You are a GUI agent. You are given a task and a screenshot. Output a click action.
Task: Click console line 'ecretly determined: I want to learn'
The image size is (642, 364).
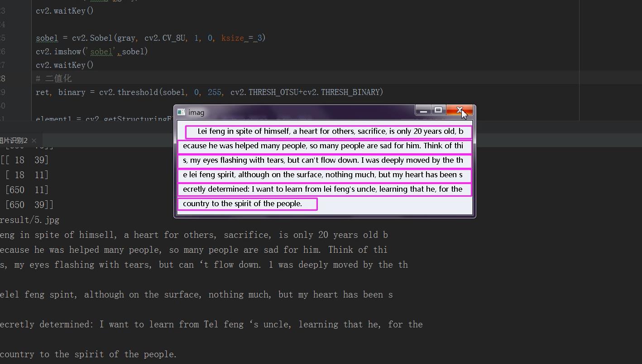point(211,325)
